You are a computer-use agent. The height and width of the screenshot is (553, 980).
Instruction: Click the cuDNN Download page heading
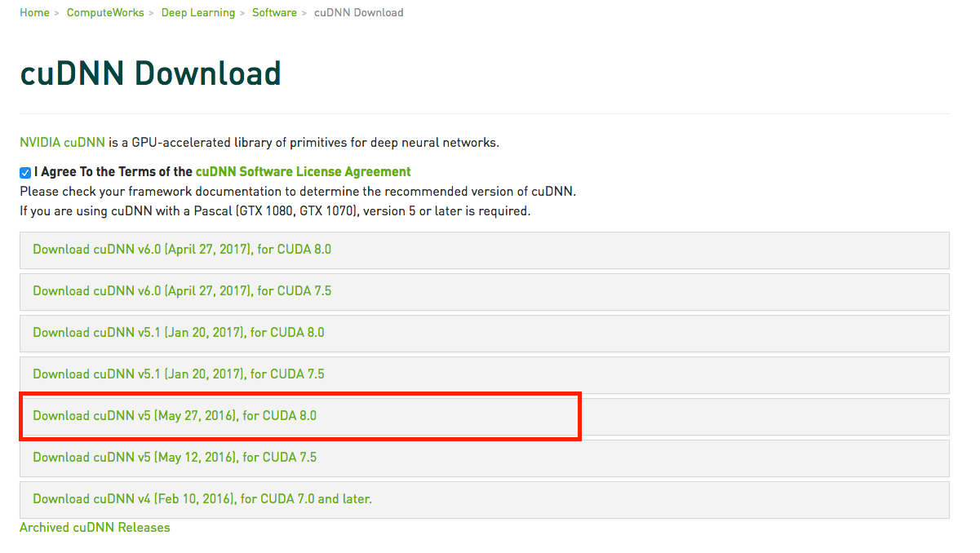point(150,73)
